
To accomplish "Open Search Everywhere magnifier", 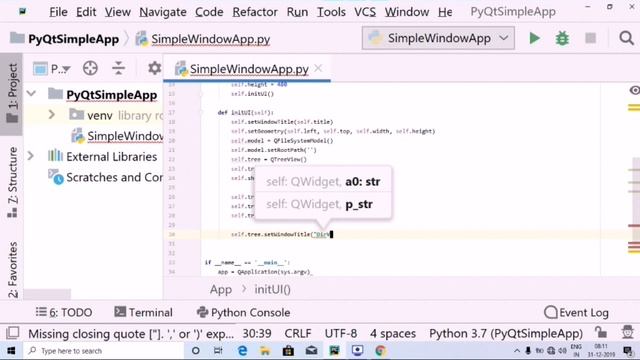I will point(626,38).
